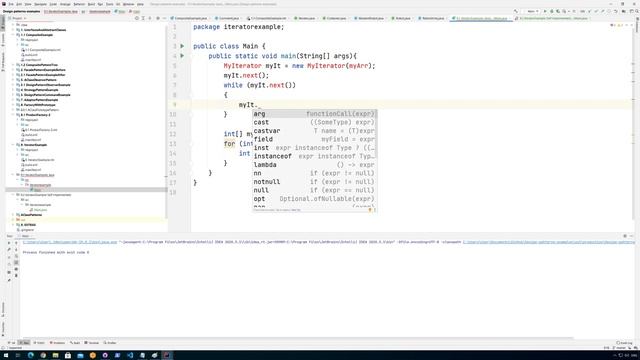Image resolution: width=640 pixels, height=360 pixels.
Task: Open the bulb icon in completion popup footer
Action: click(x=370, y=210)
